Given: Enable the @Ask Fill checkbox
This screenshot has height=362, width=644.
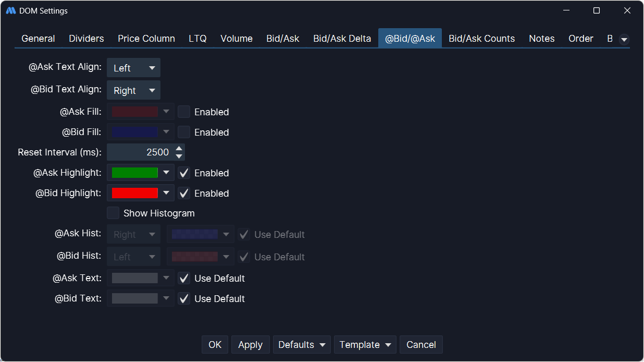Looking at the screenshot, I should pyautogui.click(x=184, y=112).
